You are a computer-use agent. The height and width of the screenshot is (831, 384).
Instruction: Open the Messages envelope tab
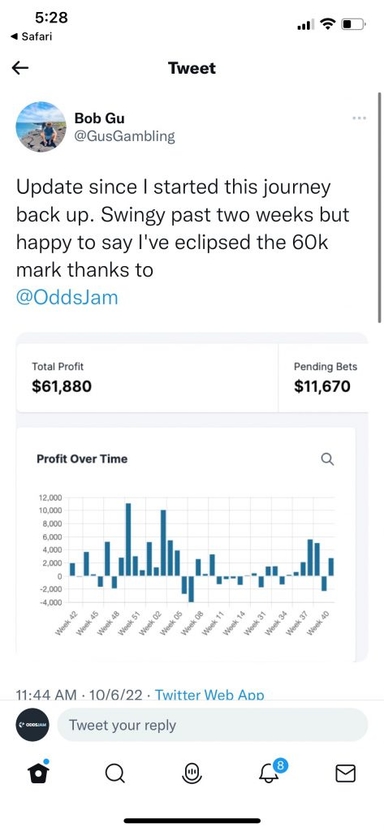click(346, 774)
